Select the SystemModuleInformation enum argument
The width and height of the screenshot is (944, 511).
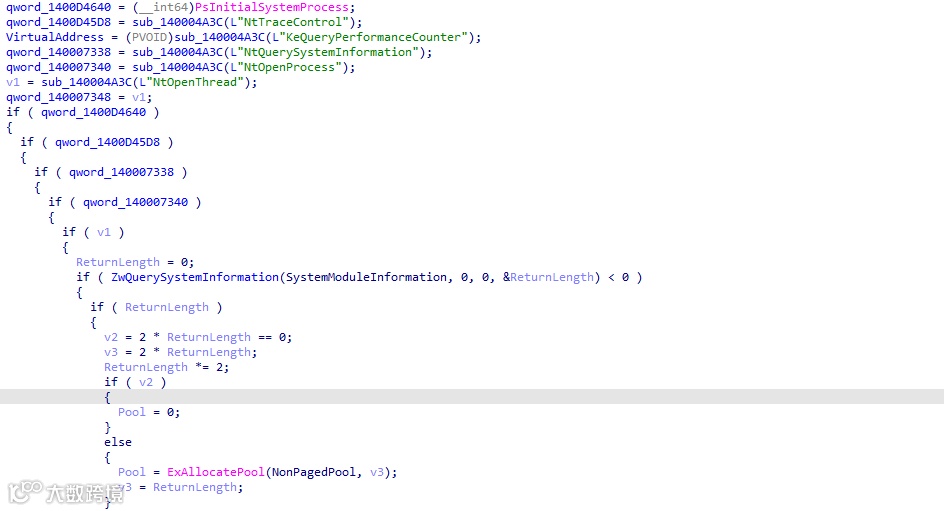pyautogui.click(x=366, y=277)
